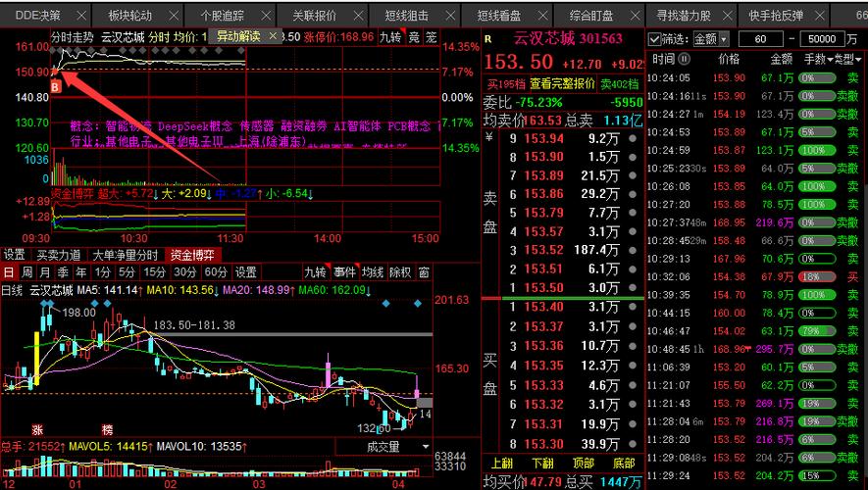This screenshot has width=868, height=490.
Task: Toggle the 筛选 filter checkbox
Action: tap(655, 39)
